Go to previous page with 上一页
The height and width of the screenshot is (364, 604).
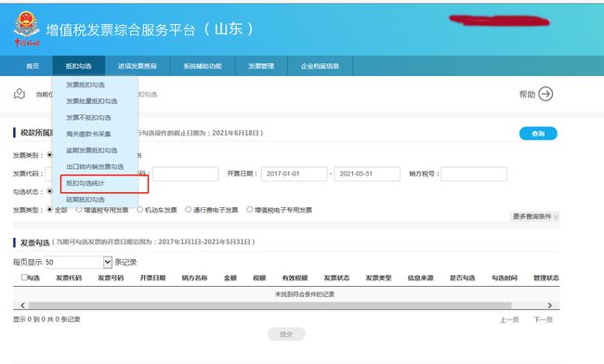(509, 319)
